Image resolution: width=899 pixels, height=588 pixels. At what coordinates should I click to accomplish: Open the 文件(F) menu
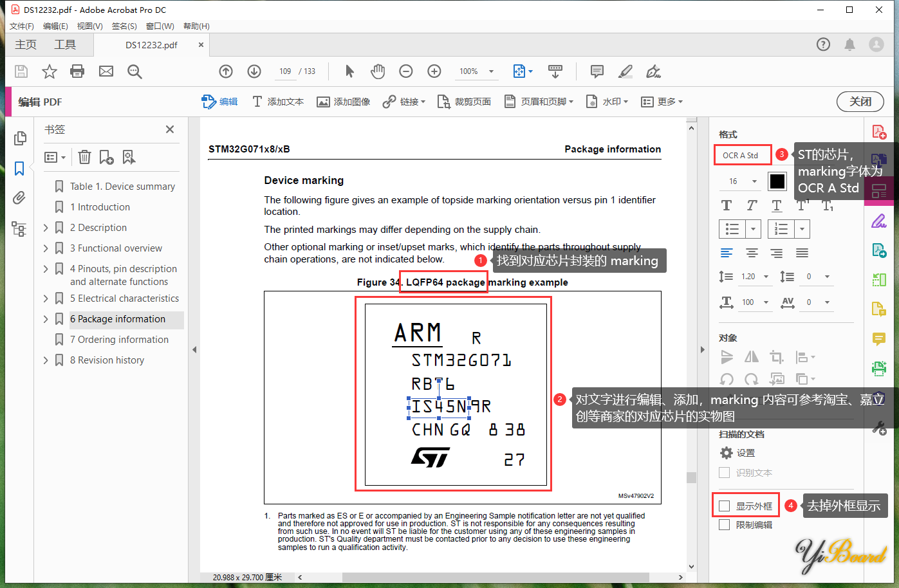(22, 26)
